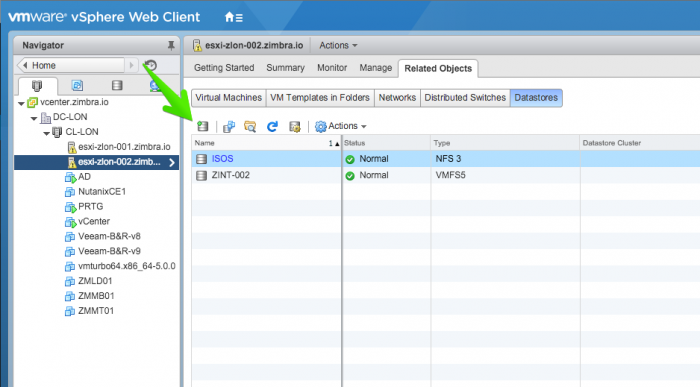The width and height of the screenshot is (700, 387).
Task: Click the ISOS datastore icon
Action: 201,159
